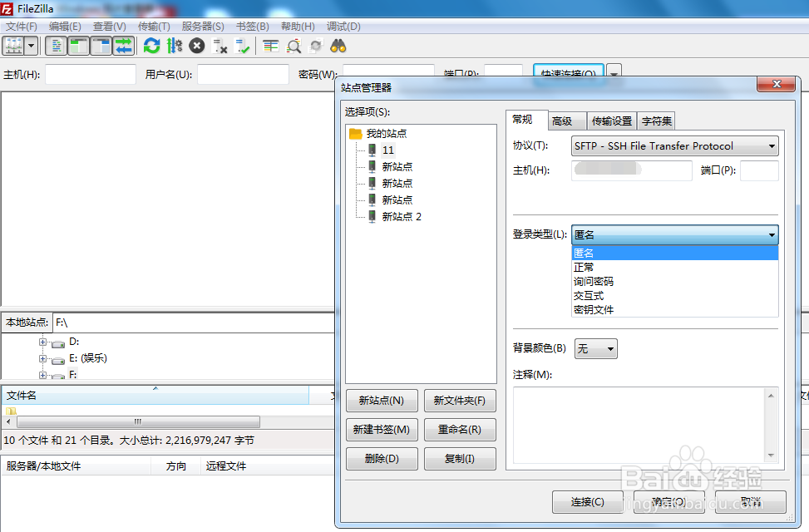Toggle processing of the transfer queue icon
Viewport: 809px width, 532px height.
pos(175,46)
